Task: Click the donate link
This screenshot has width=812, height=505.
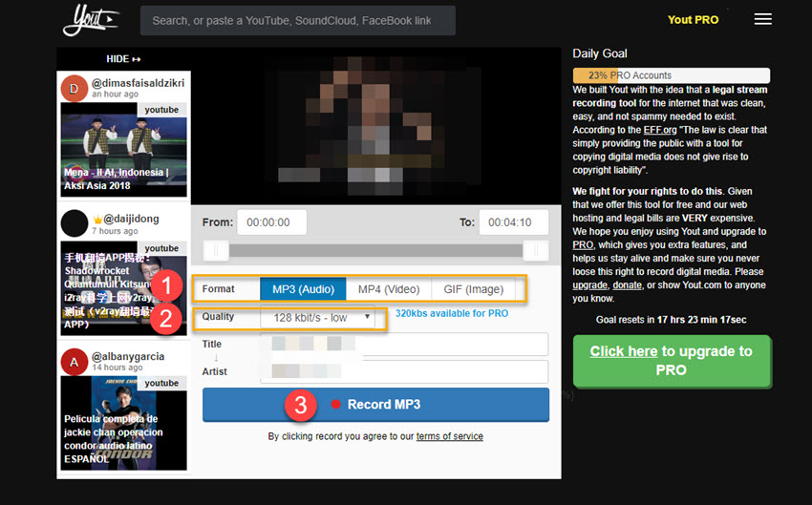Action: 627,285
